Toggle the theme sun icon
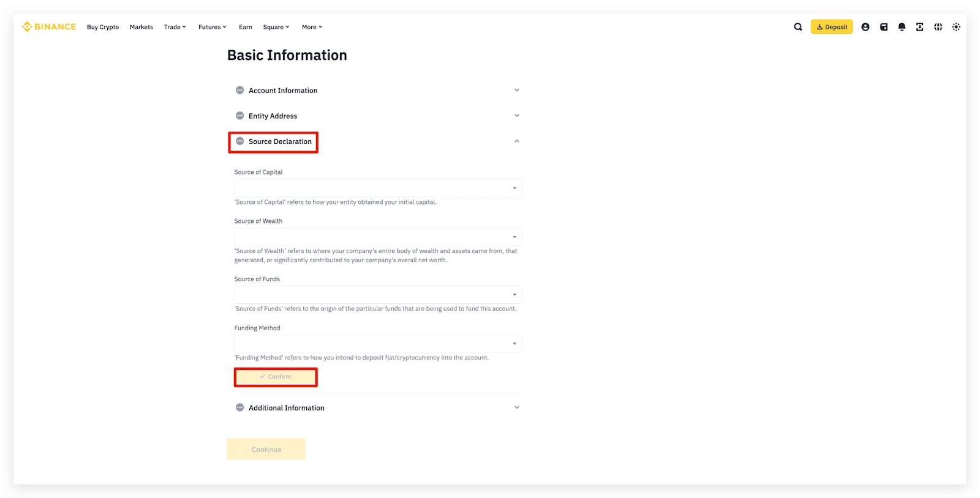The height and width of the screenshot is (498, 980). click(x=956, y=27)
